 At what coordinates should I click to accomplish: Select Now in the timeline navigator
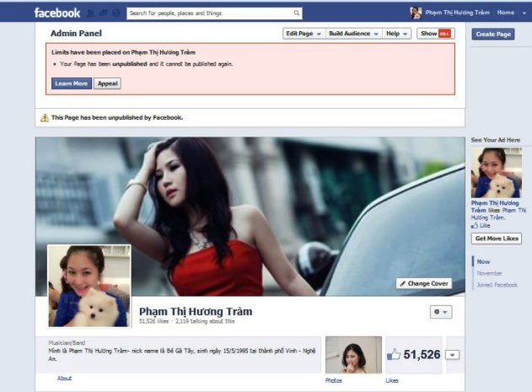(x=483, y=261)
